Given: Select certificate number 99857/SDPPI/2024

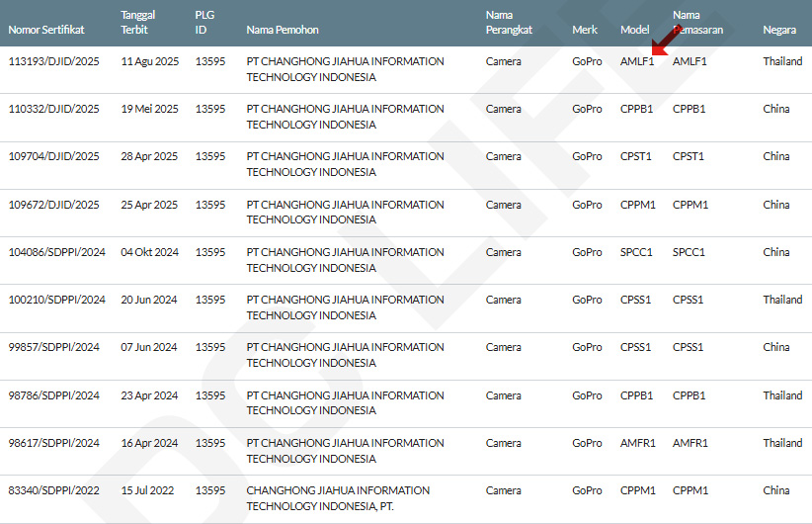Looking at the screenshot, I should click(54, 347).
